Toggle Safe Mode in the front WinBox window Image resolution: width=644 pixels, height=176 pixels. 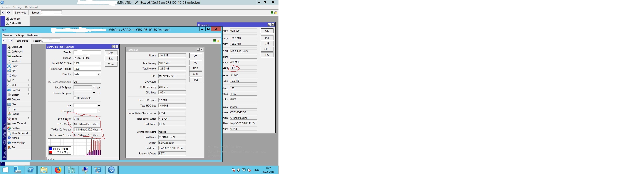22,41
